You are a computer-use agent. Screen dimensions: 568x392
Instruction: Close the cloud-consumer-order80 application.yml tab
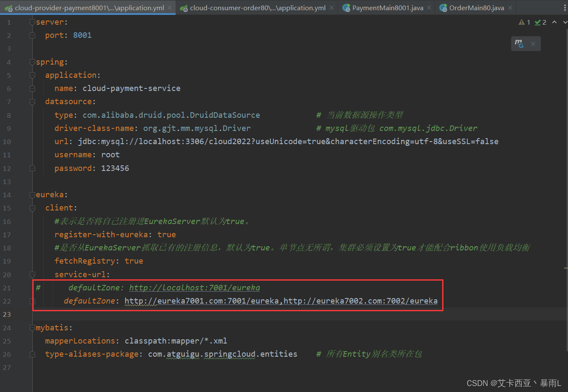click(x=331, y=8)
